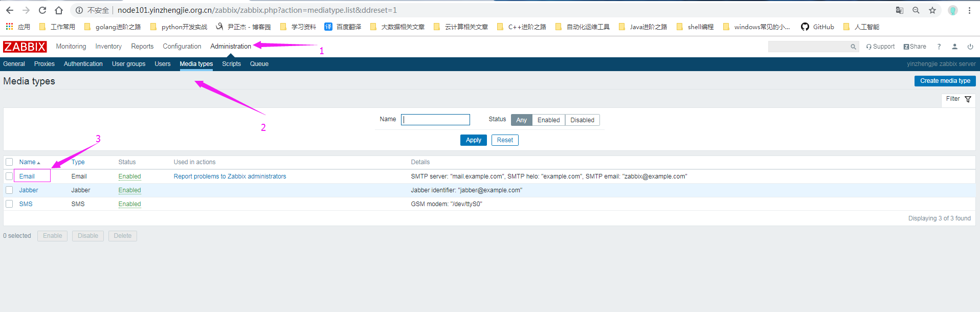Viewport: 980px width, 312px height.
Task: Switch to the Authentication submenu
Action: [83, 64]
